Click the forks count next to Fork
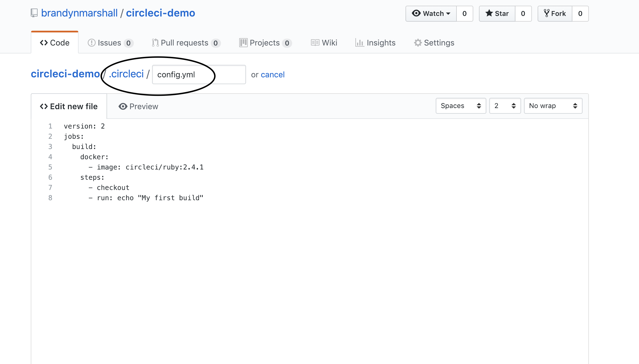 click(580, 14)
